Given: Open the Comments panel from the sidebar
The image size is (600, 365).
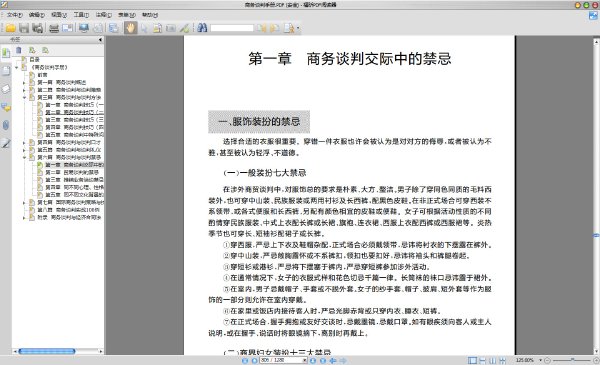Looking at the screenshot, I should tap(6, 107).
